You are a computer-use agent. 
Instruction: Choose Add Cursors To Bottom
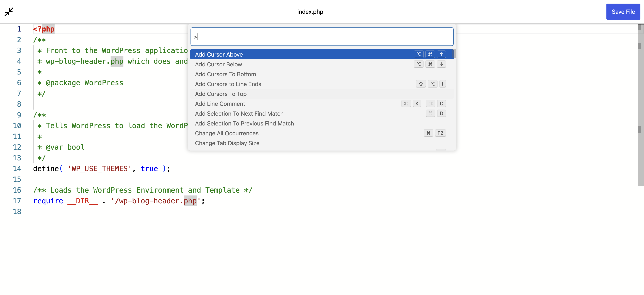coord(225,74)
